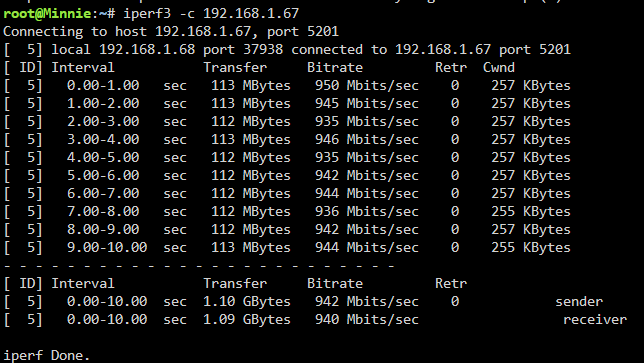Click the receiver label

pos(595,319)
